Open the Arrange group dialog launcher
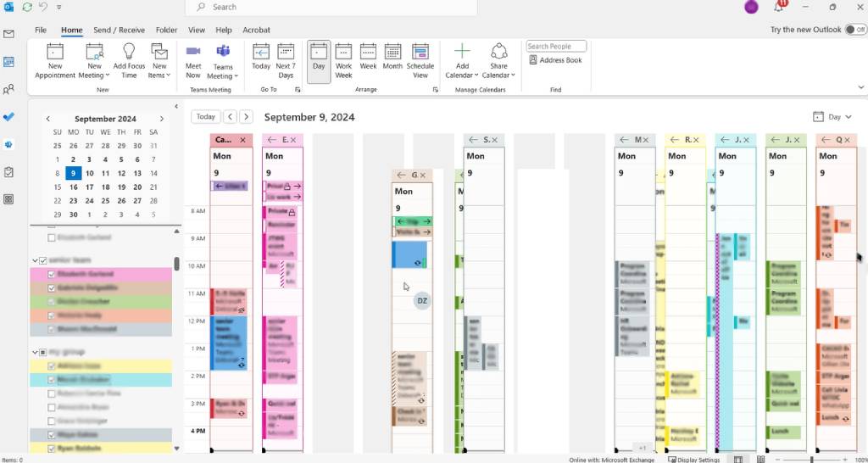Image resolution: width=868 pixels, height=463 pixels. coord(435,90)
